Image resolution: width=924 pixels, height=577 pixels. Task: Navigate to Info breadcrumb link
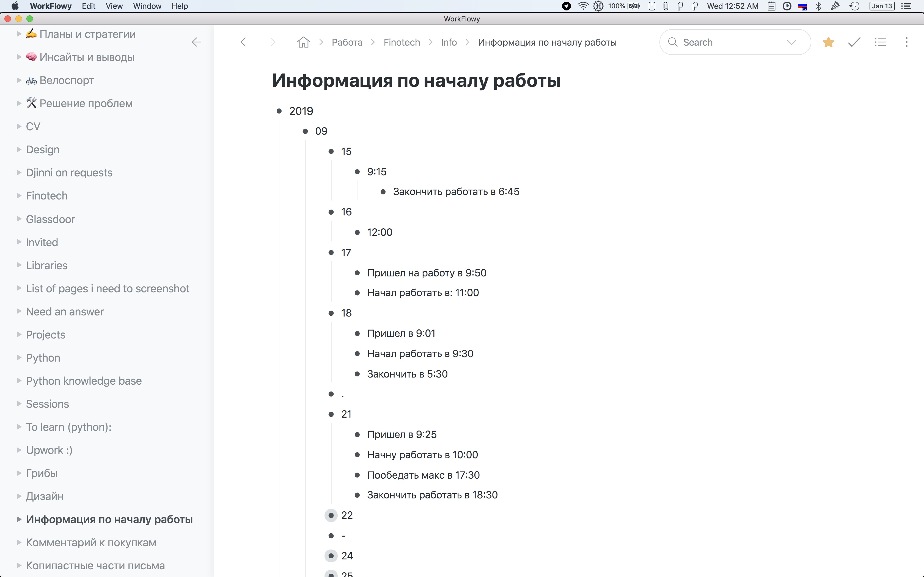[x=449, y=42]
